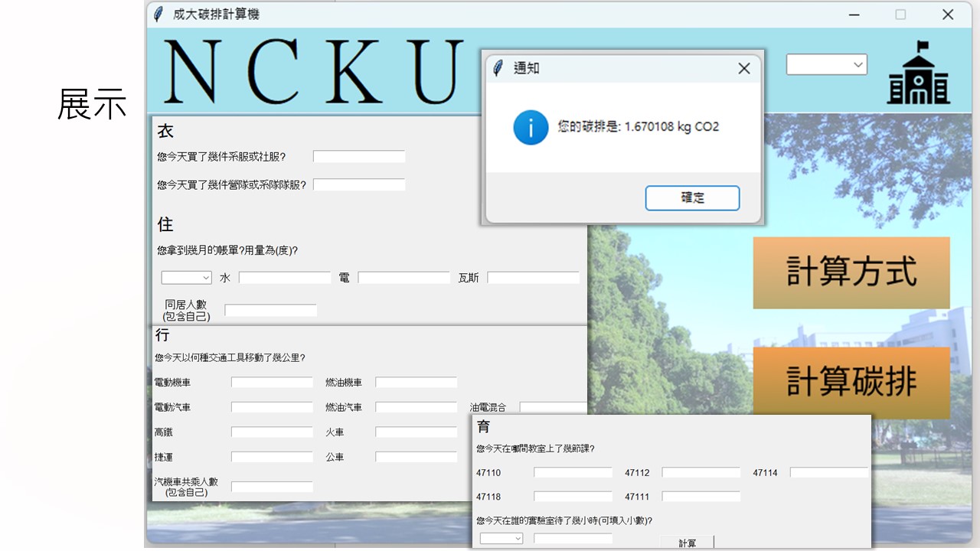Click the 計算碳排 button
The image size is (980, 551).
click(851, 382)
